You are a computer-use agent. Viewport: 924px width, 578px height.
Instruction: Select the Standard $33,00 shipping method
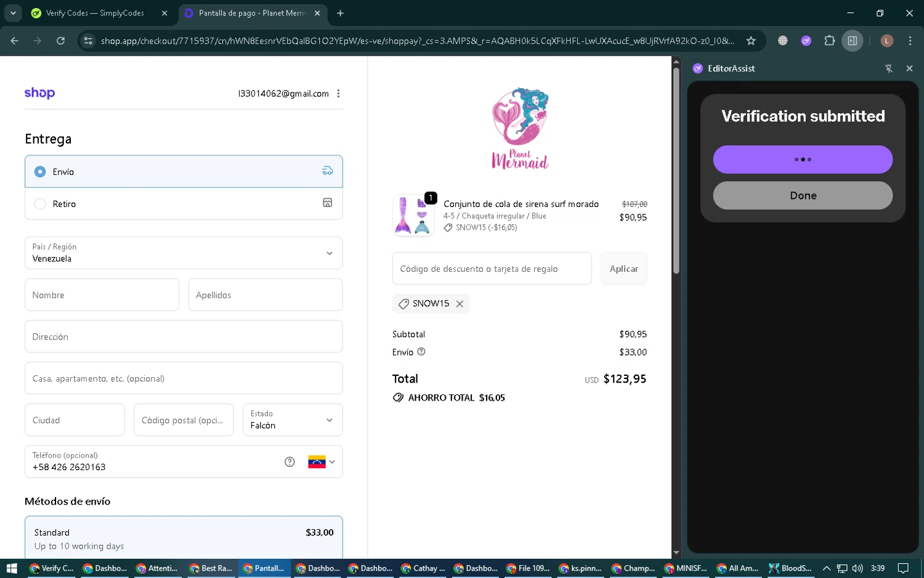(184, 539)
